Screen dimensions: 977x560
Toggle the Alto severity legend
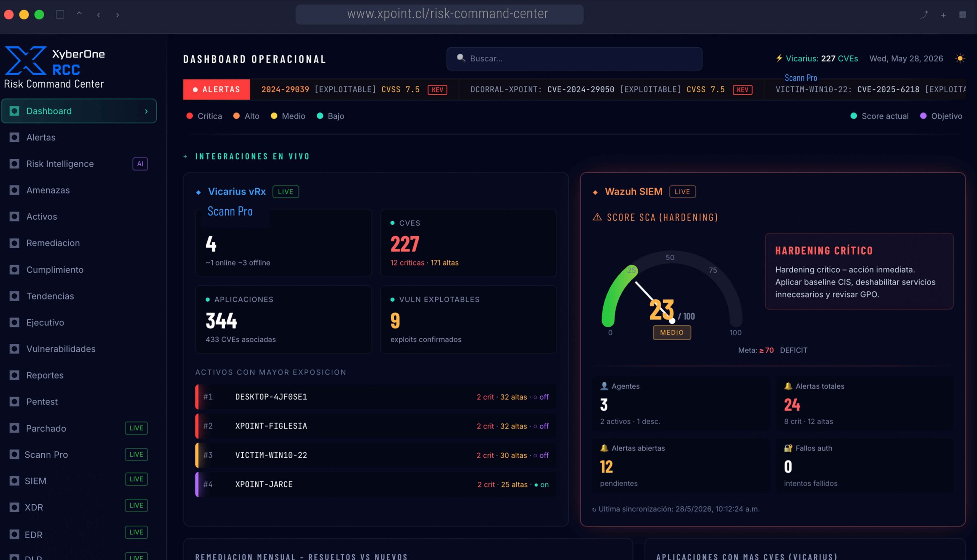(x=246, y=116)
